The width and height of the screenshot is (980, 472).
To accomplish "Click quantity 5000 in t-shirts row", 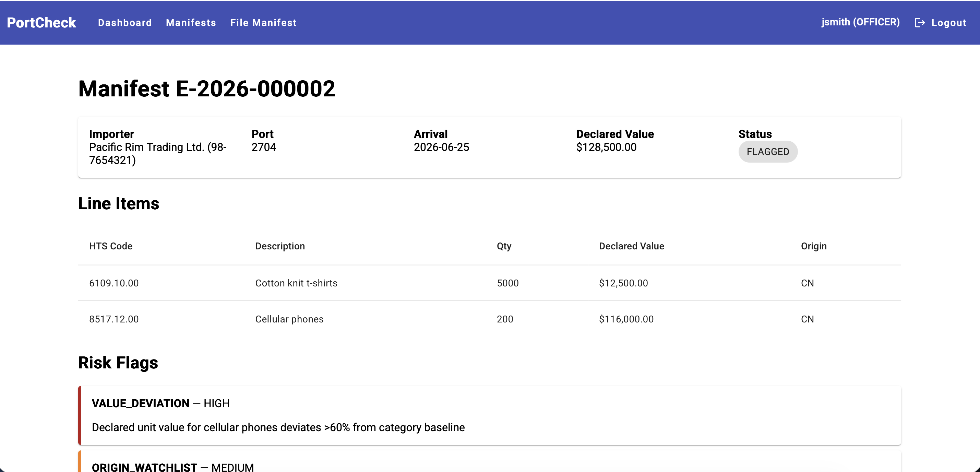I will click(508, 283).
